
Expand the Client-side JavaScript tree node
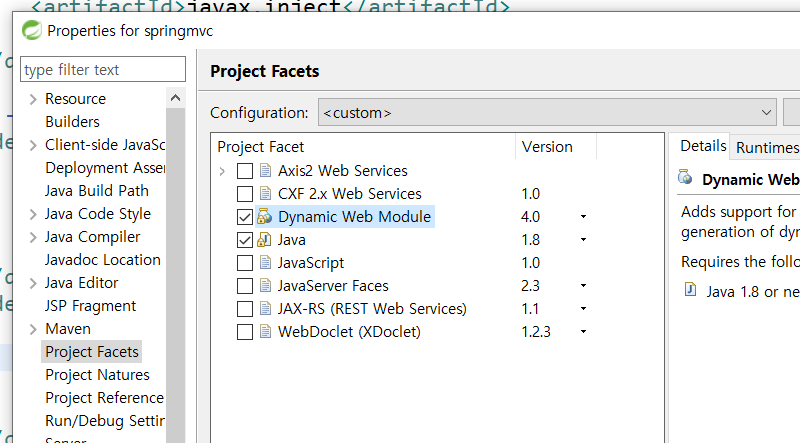[x=33, y=145]
